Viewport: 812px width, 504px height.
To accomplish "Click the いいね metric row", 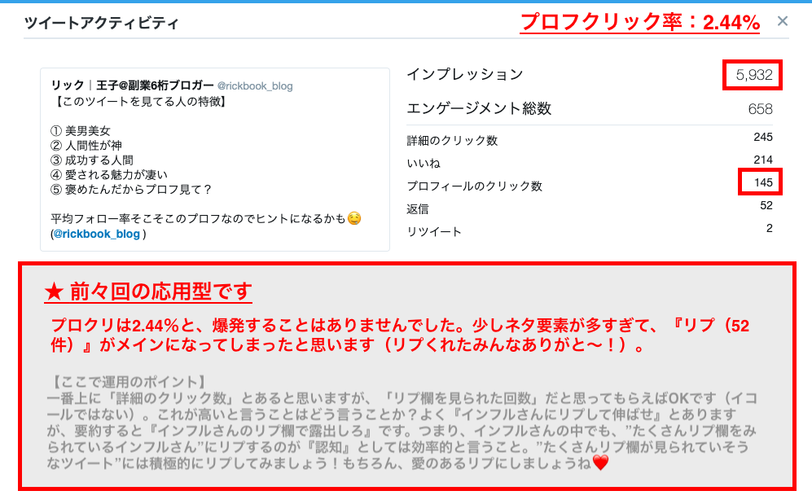I will (590, 163).
